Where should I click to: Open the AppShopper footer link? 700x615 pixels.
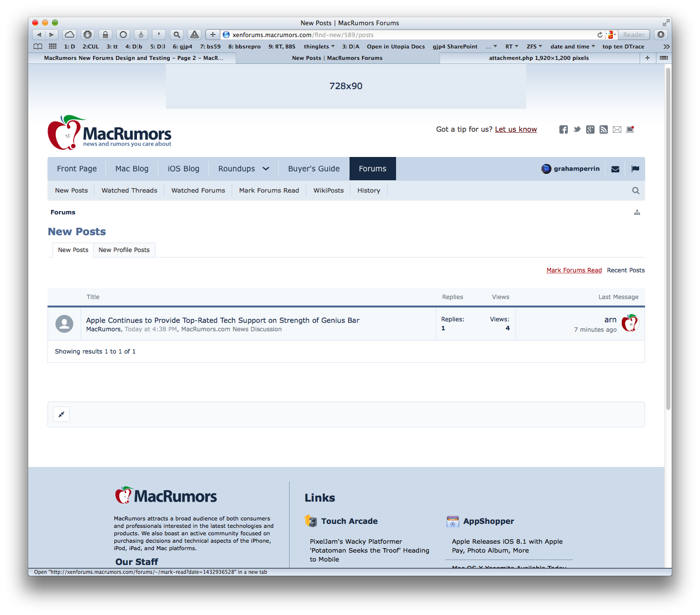(489, 521)
